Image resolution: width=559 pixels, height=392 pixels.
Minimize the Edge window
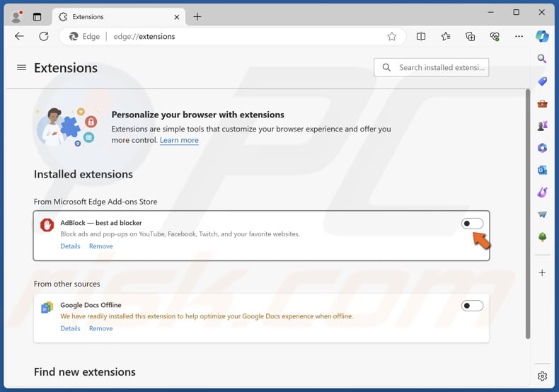coord(491,13)
